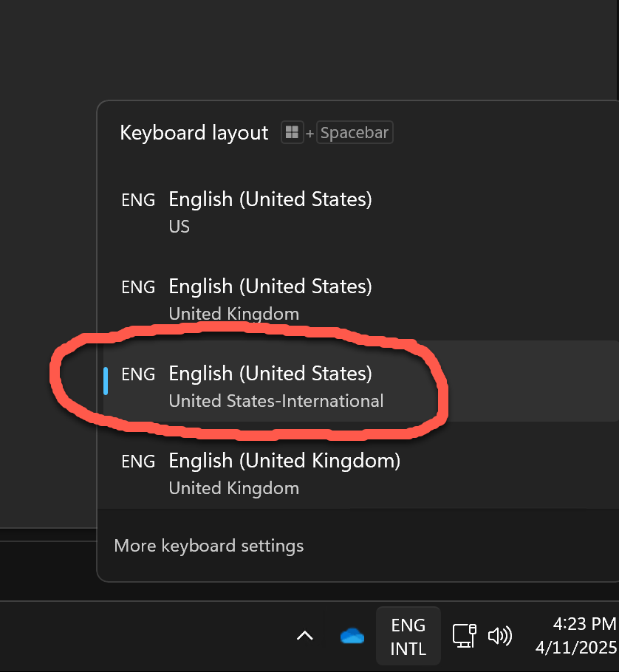Image resolution: width=619 pixels, height=672 pixels.
Task: Switch to English (United Kingdom) layout
Action: click(x=284, y=473)
